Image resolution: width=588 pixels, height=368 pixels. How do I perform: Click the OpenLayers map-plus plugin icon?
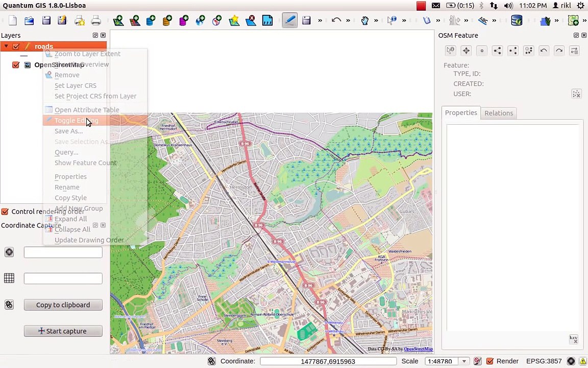[x=573, y=20]
